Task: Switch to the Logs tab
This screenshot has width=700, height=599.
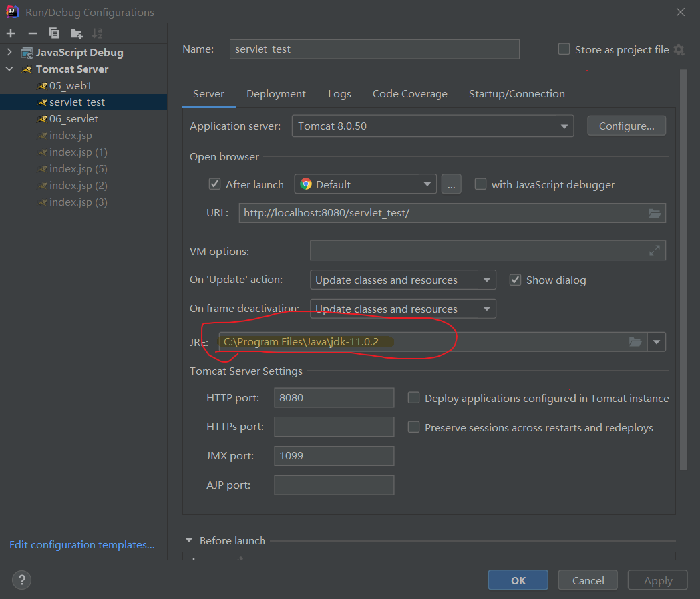Action: 339,94
